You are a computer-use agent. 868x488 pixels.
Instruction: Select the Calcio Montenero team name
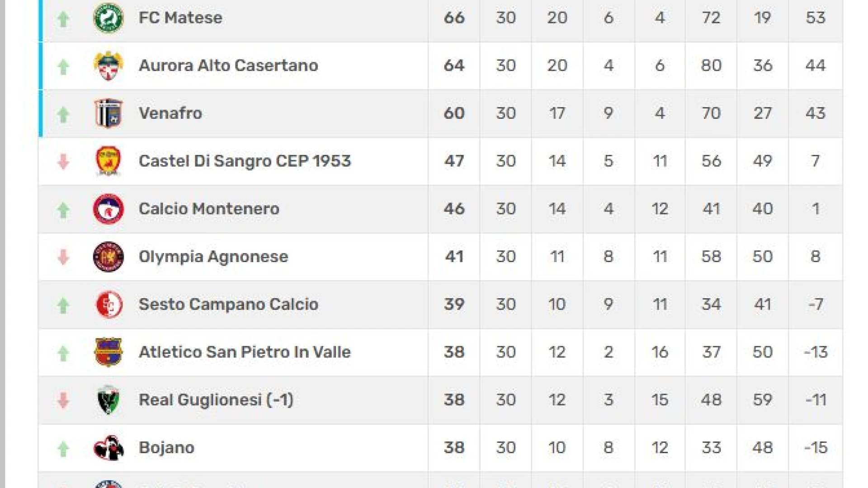pyautogui.click(x=209, y=209)
